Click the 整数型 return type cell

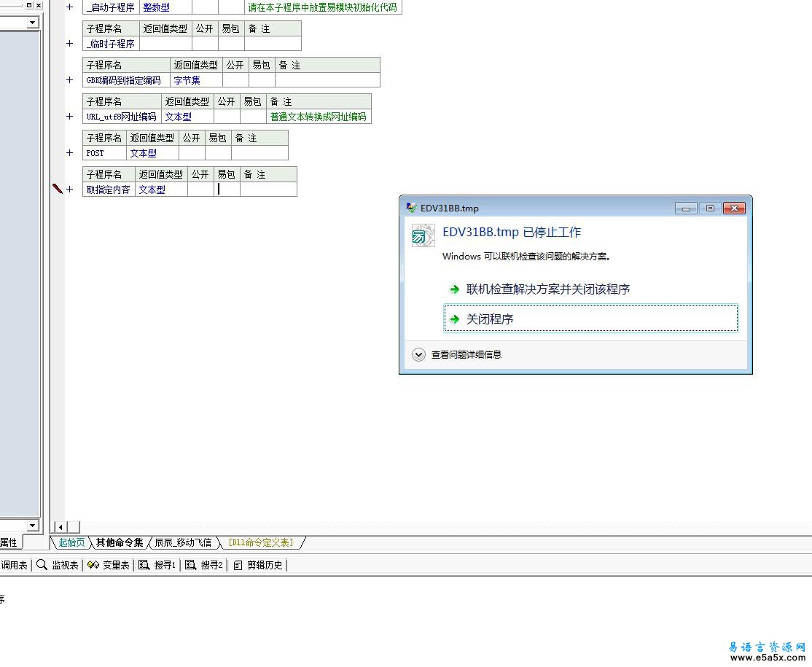coord(165,7)
